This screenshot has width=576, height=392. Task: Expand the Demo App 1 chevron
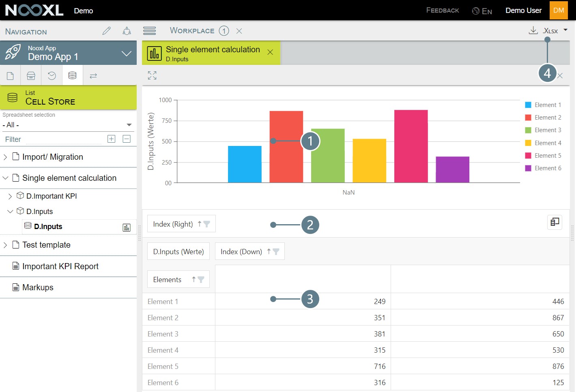127,53
